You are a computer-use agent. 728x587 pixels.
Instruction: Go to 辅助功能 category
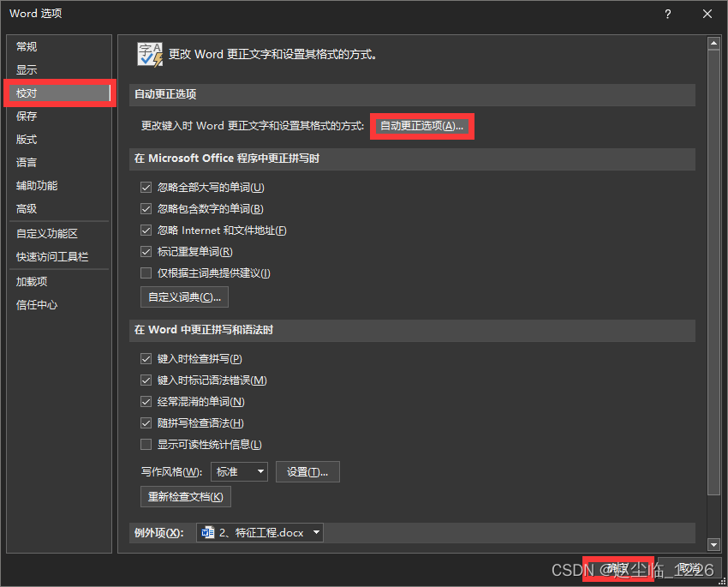(x=59, y=186)
